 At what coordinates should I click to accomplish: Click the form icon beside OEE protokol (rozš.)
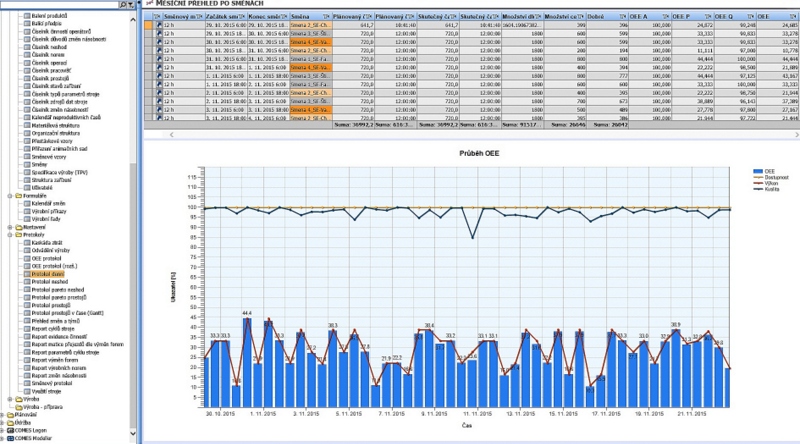coord(27,266)
